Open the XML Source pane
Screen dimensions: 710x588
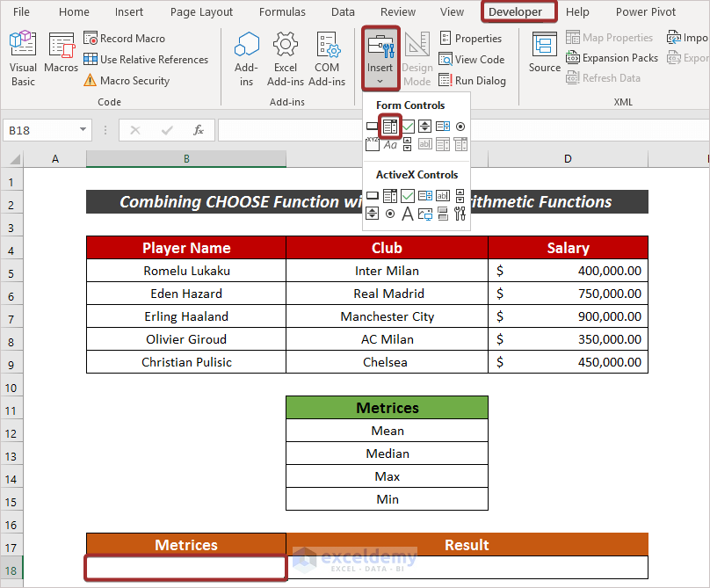(x=544, y=53)
